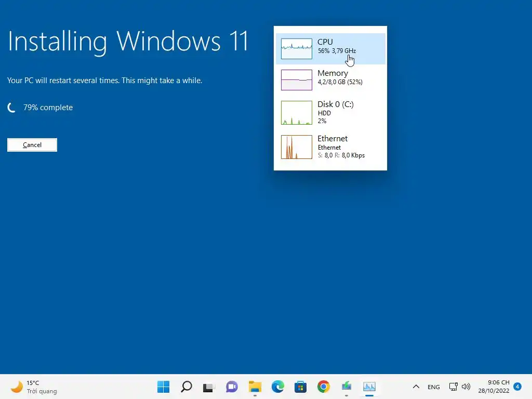
Task: Click the "Installing Windows 11" heading
Action: point(128,42)
